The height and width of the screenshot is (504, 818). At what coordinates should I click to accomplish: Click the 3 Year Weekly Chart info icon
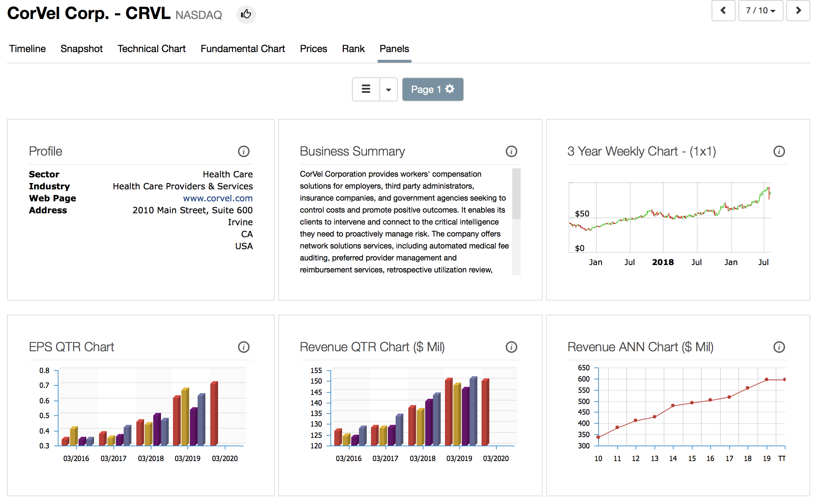click(x=779, y=151)
